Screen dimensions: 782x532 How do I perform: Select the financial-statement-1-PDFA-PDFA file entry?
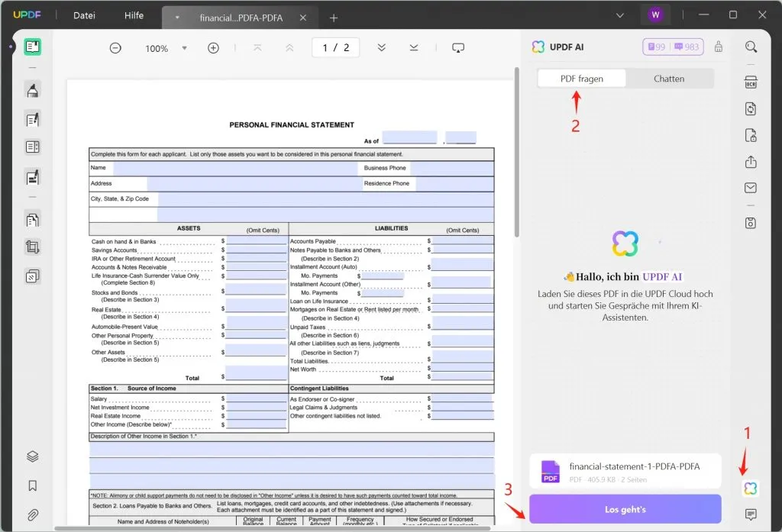click(x=625, y=471)
